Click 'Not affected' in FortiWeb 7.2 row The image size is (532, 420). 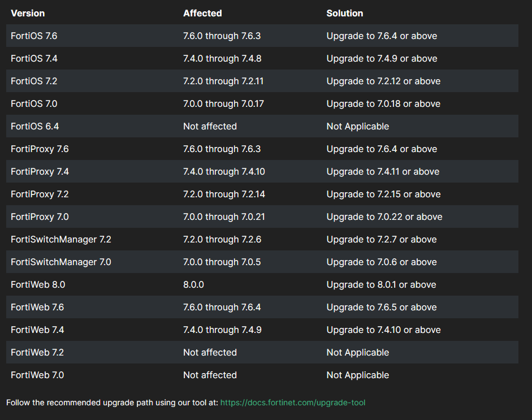tap(210, 352)
